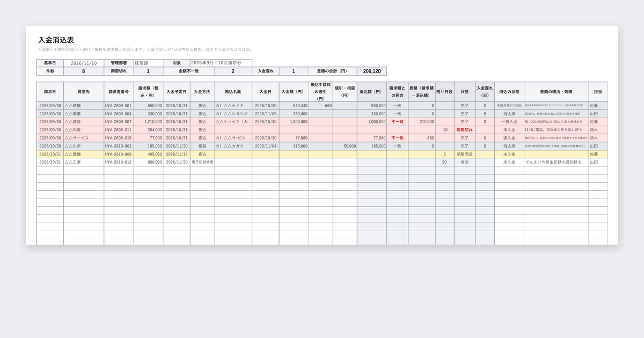Select the 264,000 invoice amount cell
The height and width of the screenshot is (338, 644).
click(148, 130)
